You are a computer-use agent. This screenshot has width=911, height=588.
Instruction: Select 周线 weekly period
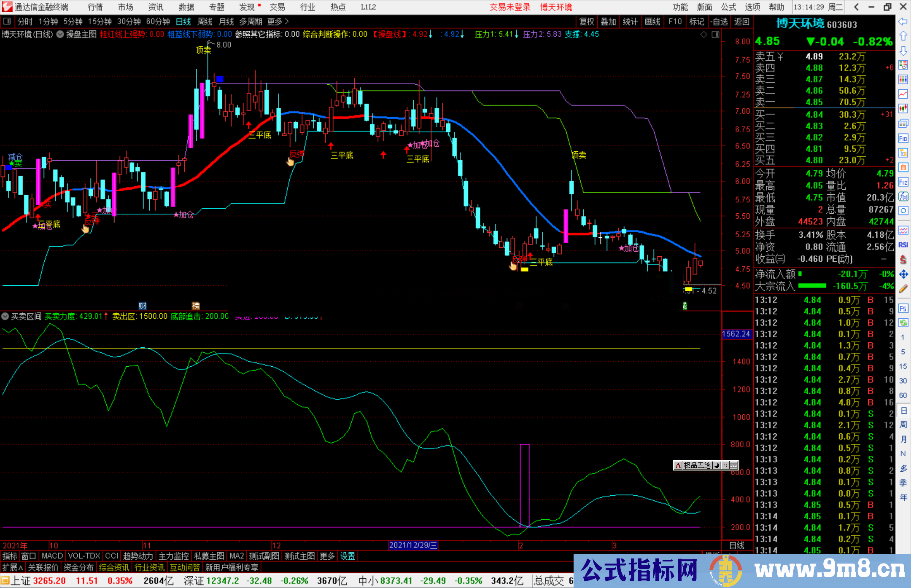[205, 21]
